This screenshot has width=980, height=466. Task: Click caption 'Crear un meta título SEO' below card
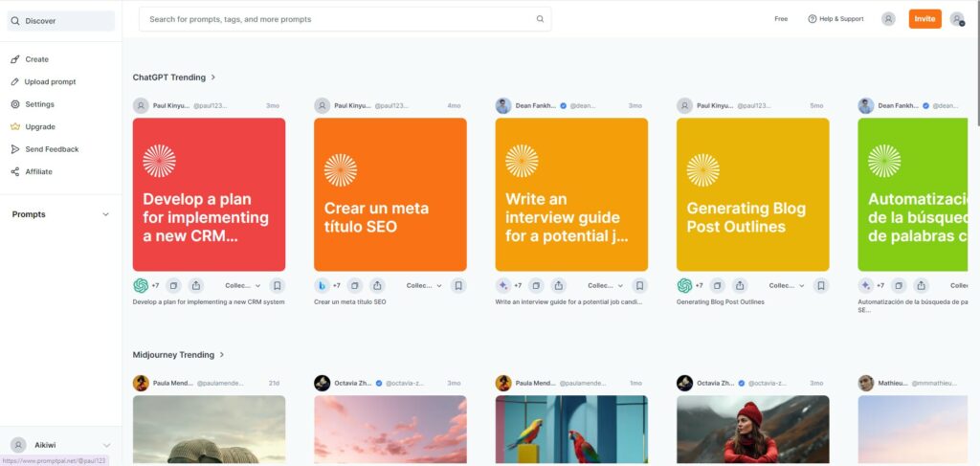350,301
